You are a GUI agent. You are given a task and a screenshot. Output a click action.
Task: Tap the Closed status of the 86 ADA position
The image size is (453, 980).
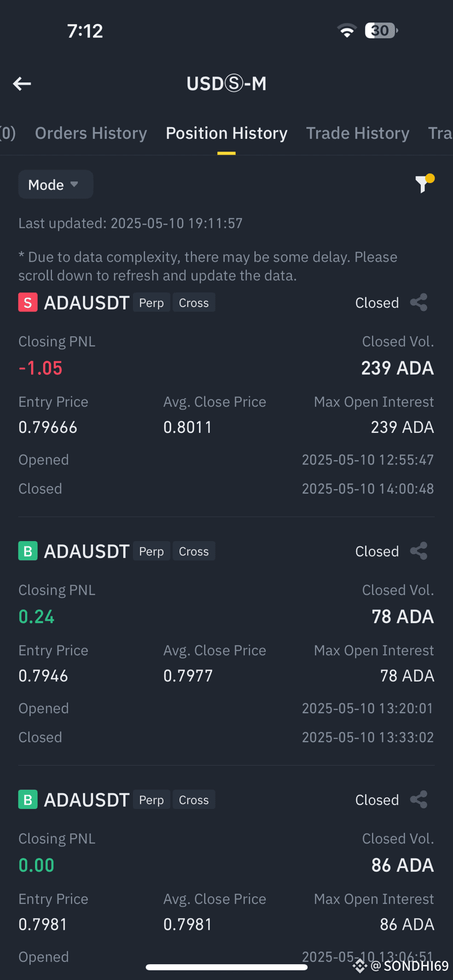[x=377, y=800]
